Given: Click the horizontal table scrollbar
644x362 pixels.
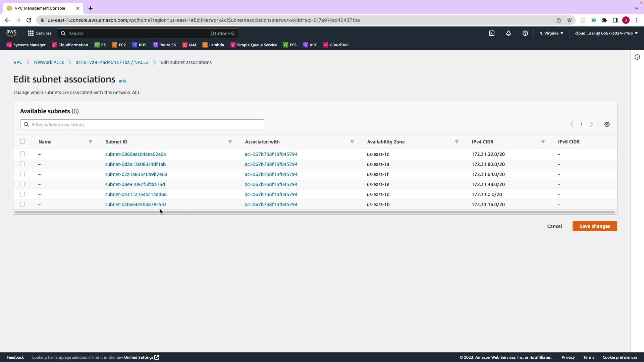Looking at the screenshot, I should pos(315,212).
